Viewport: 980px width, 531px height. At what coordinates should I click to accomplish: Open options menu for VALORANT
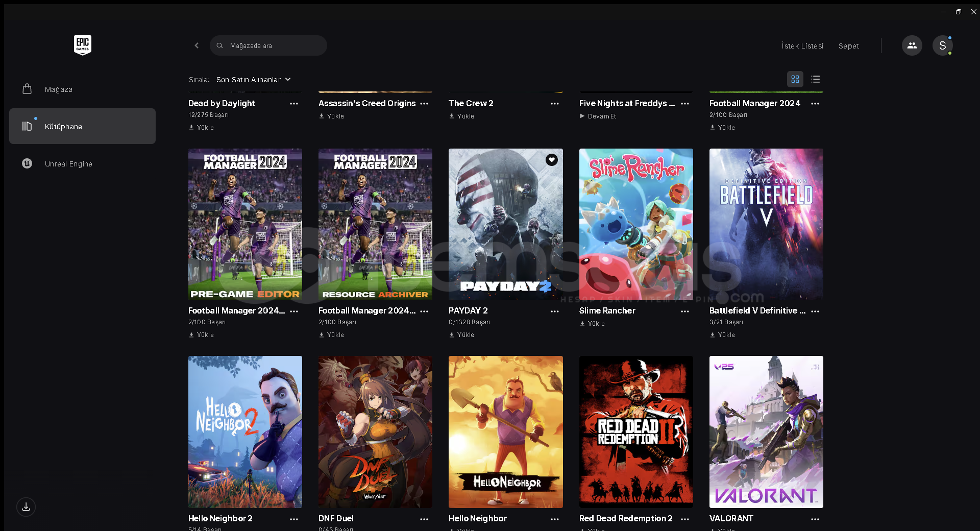pos(815,519)
